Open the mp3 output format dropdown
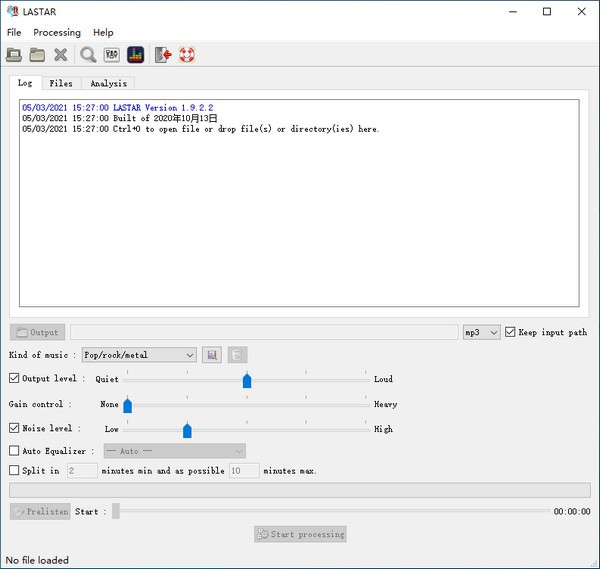The width and height of the screenshot is (600, 569). 481,332
